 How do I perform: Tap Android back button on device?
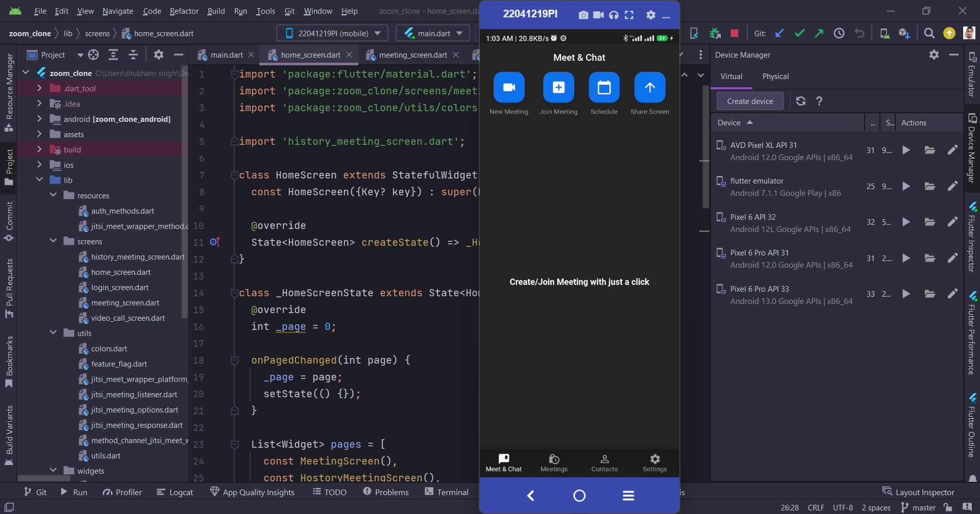point(531,495)
